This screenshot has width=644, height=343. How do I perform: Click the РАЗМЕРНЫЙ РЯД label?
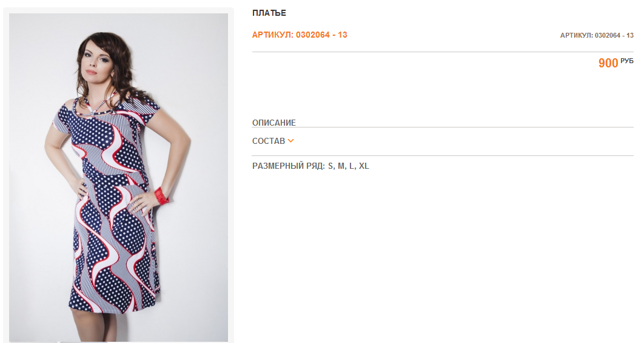[289, 166]
